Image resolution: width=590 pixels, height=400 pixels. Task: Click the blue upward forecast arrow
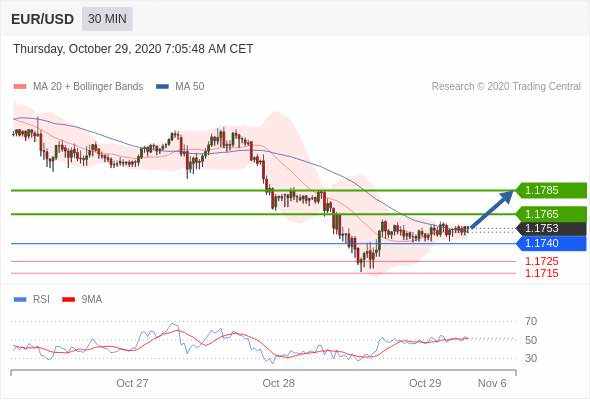(x=492, y=210)
